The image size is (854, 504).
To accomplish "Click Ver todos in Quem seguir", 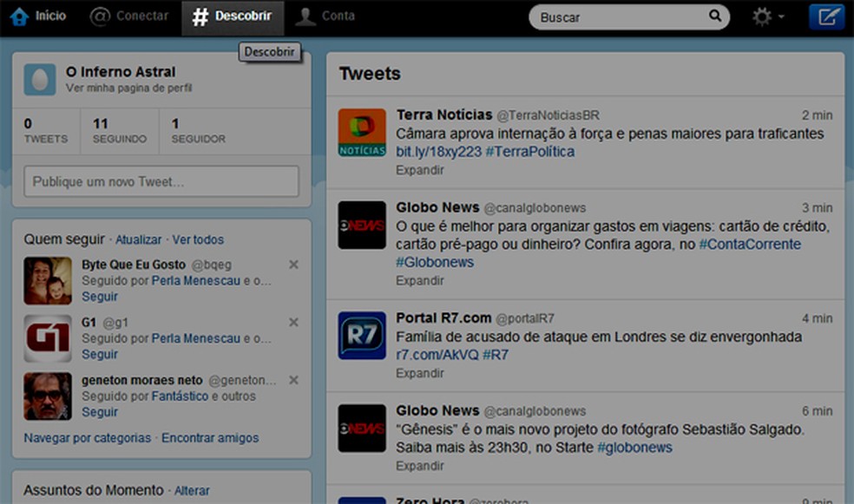I will (198, 239).
